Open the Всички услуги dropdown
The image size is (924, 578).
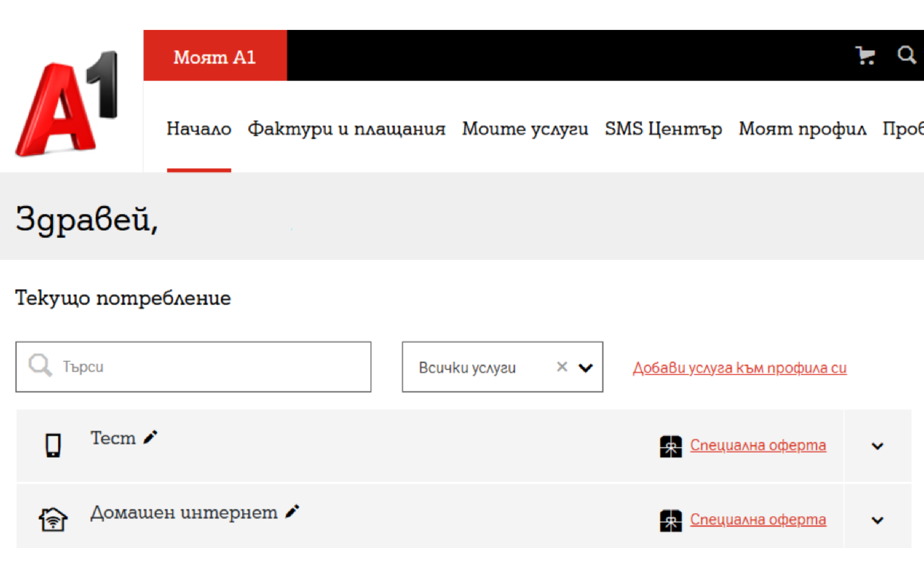click(586, 368)
